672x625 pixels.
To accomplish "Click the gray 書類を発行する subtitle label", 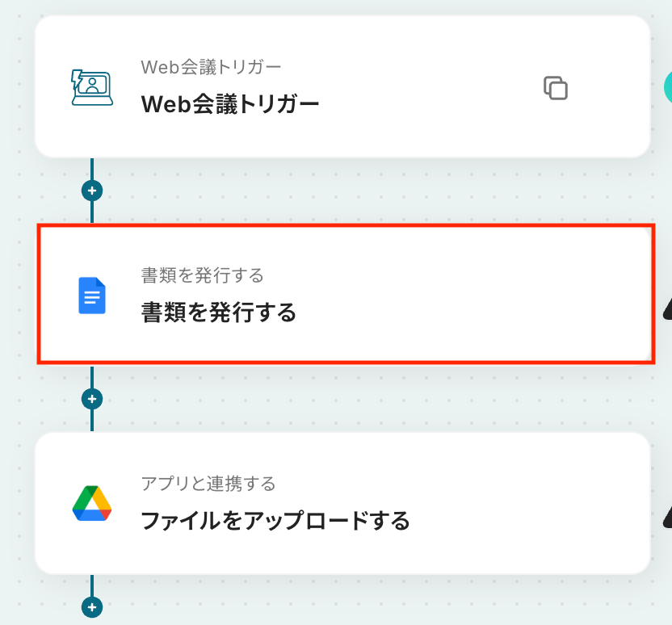I will (x=202, y=275).
